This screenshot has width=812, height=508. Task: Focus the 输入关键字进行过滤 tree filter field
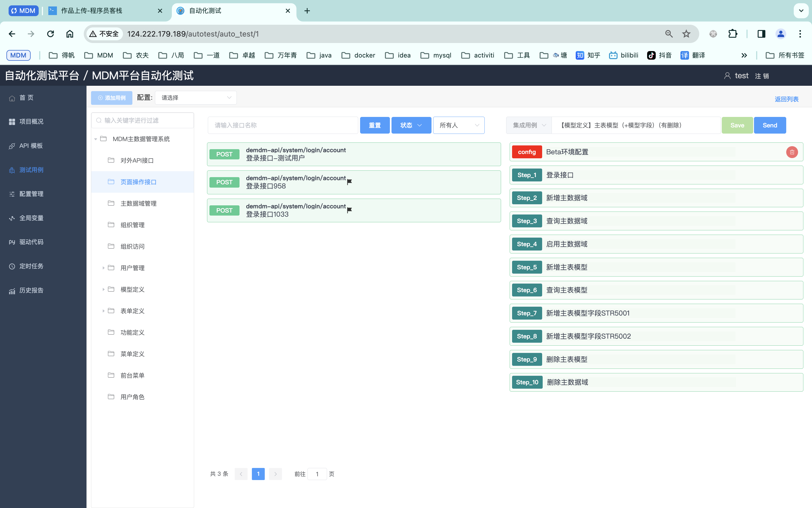coord(143,120)
